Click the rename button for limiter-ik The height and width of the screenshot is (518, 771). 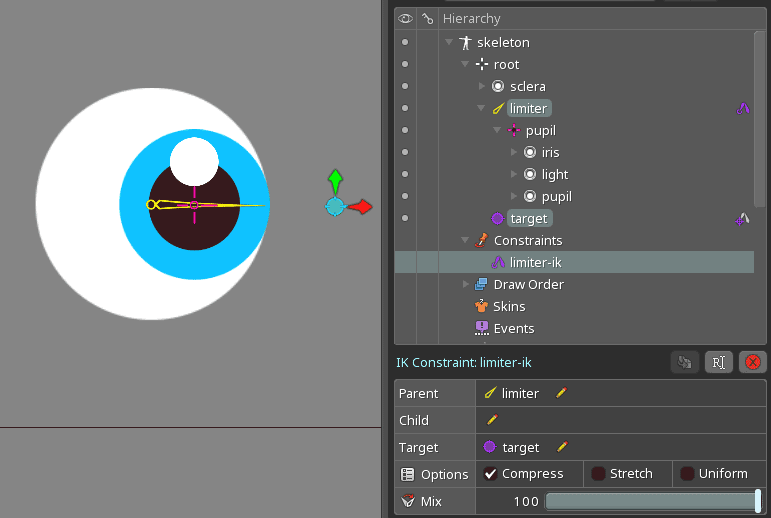tap(718, 362)
